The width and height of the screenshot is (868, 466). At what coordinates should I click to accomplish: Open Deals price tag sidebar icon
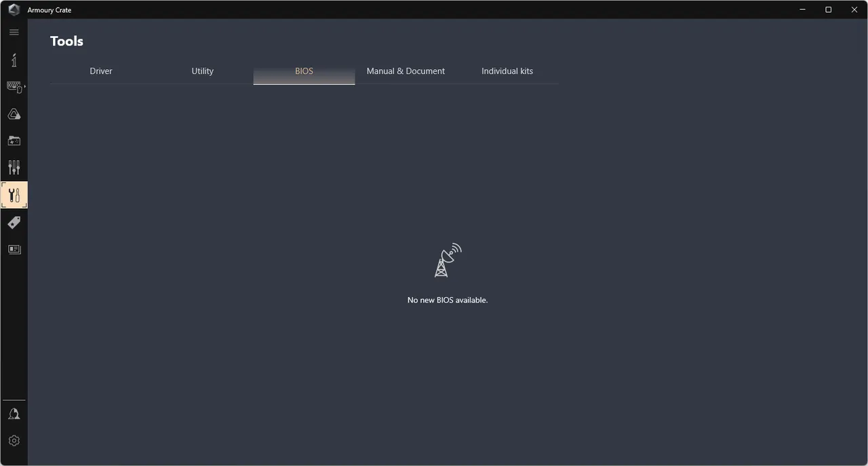point(14,222)
